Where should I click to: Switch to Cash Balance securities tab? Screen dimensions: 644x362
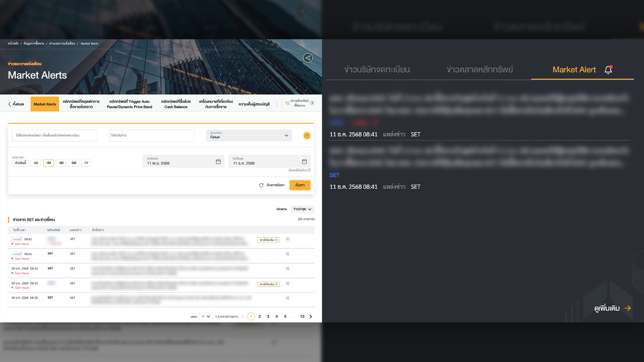pyautogui.click(x=176, y=104)
